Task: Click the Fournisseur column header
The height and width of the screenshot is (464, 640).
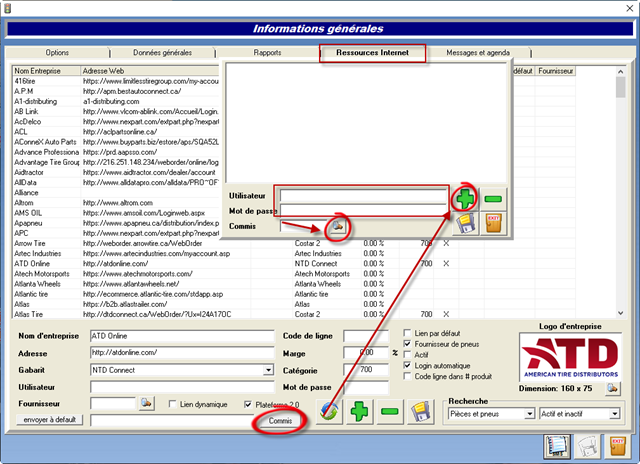Action: (555, 71)
